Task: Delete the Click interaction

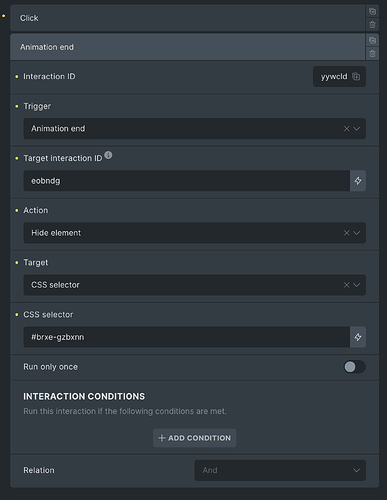Action: [x=372, y=25]
